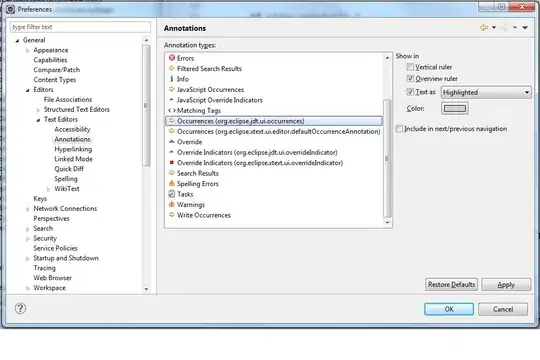Viewport: 540px width, 360px height.
Task: Toggle the Text as checkbox
Action: (410, 92)
